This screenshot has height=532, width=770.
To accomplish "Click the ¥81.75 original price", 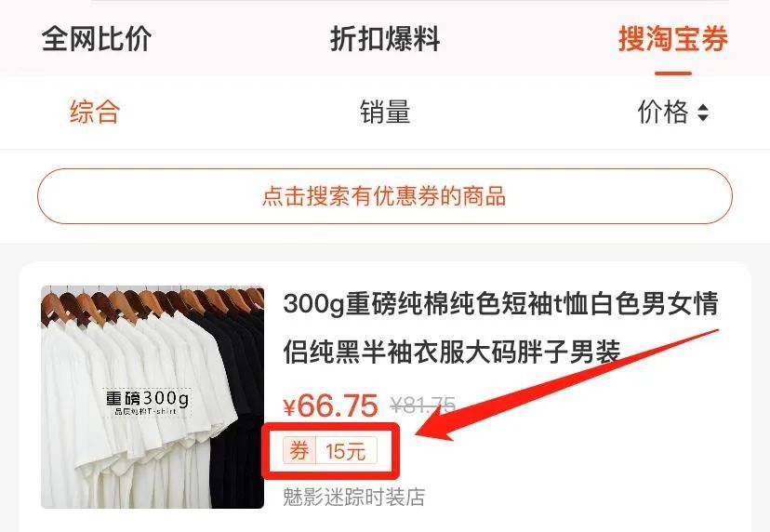I will click(423, 406).
